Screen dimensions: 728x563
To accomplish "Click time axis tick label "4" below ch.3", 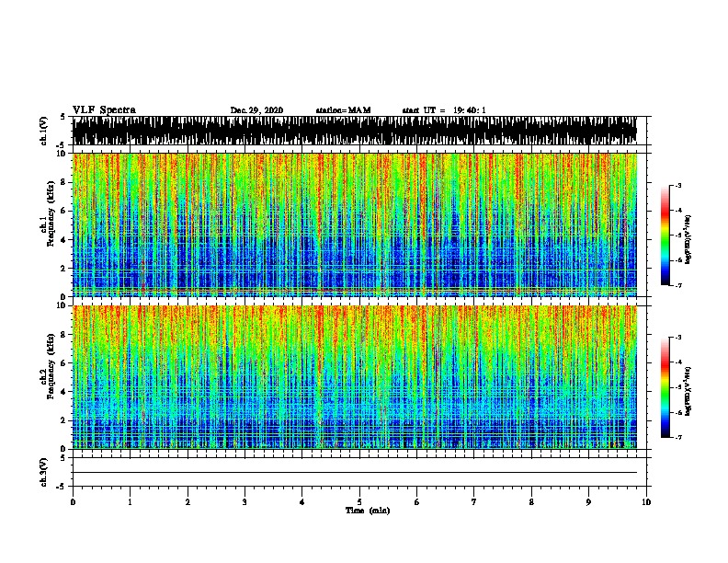I will (302, 502).
